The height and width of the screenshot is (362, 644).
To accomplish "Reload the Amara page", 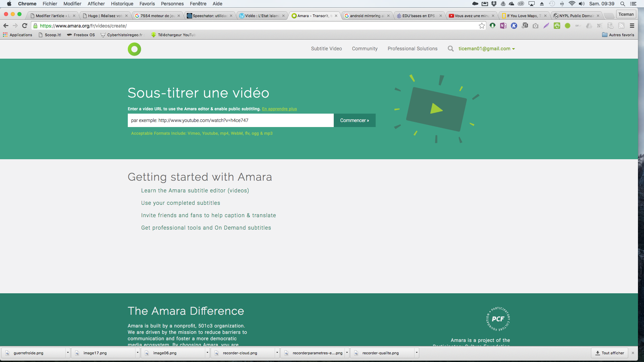I will coord(24,25).
